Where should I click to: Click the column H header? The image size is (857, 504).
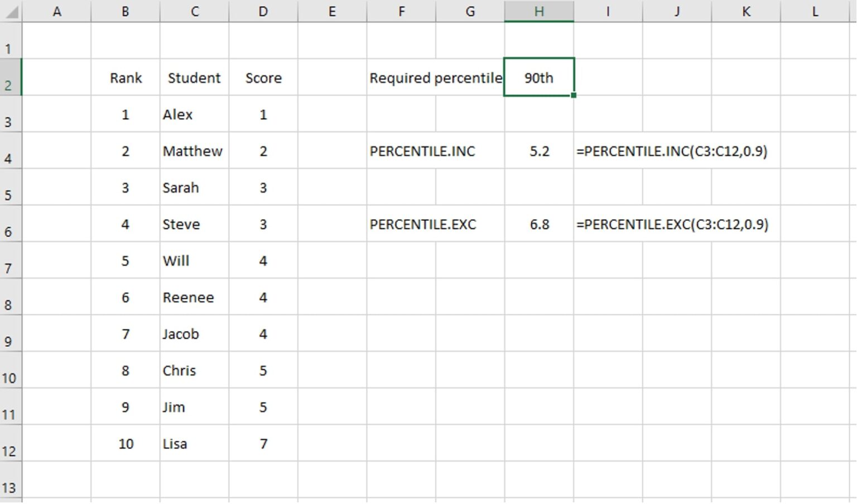(538, 11)
